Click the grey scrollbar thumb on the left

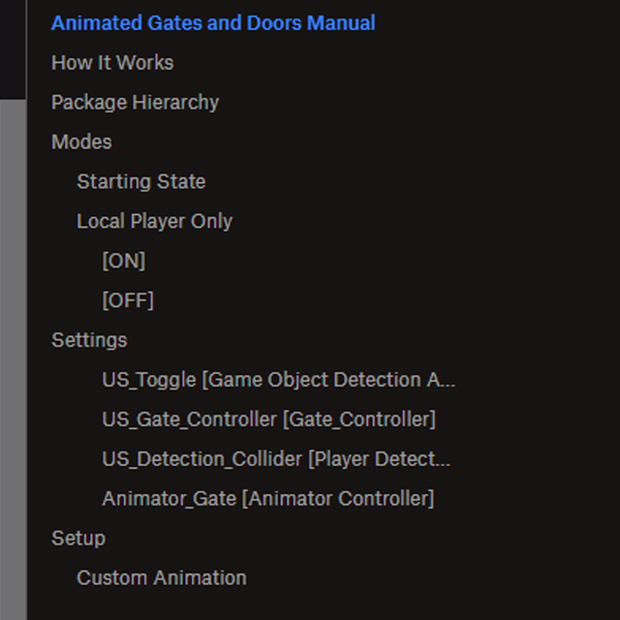[x=13, y=360]
